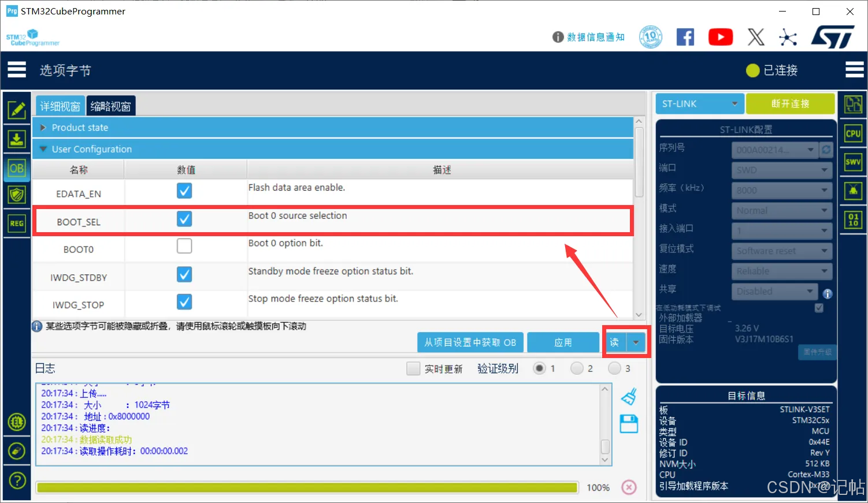
Task: Toggle the BOOT_SEL checkbox
Action: 184,219
